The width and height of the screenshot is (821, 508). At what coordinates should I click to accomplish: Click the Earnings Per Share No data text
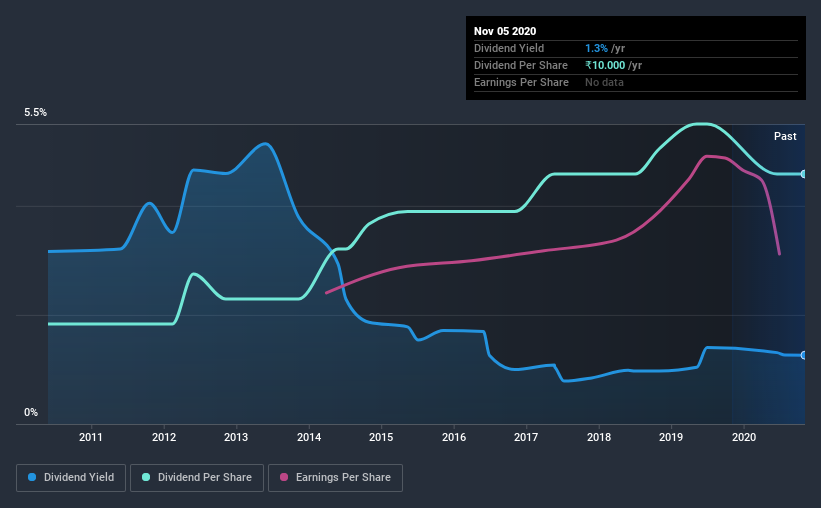(604, 82)
